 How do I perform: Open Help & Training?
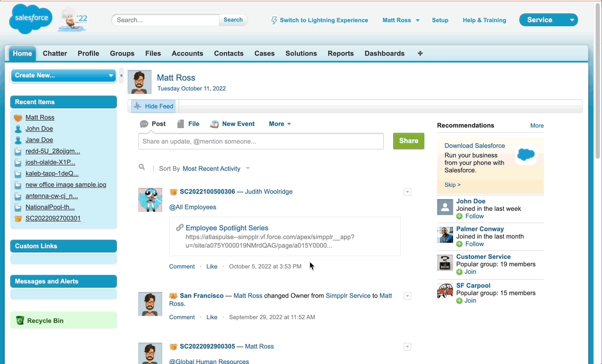[x=484, y=20]
